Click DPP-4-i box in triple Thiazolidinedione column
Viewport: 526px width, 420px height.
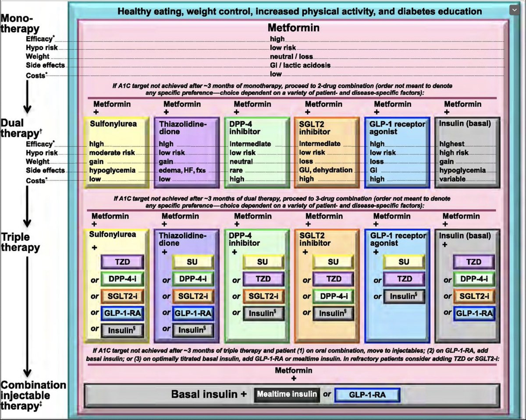tap(192, 279)
